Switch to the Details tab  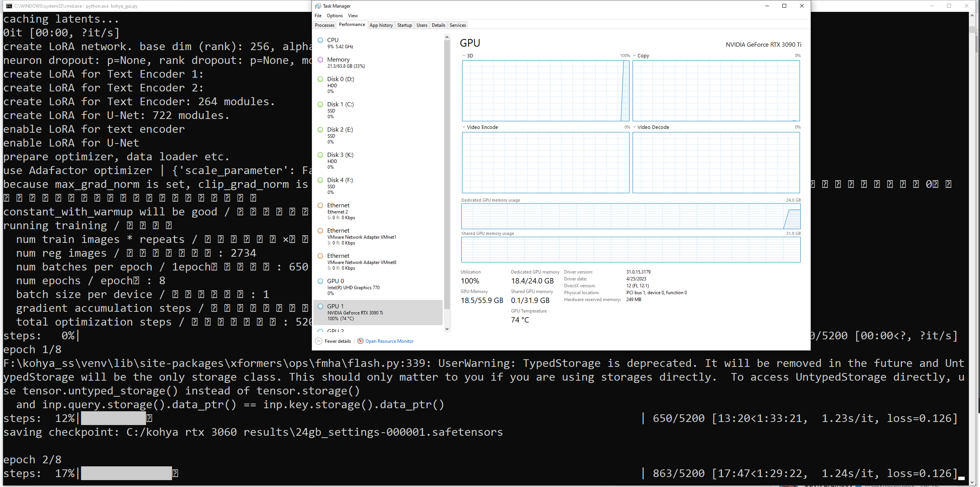point(438,25)
